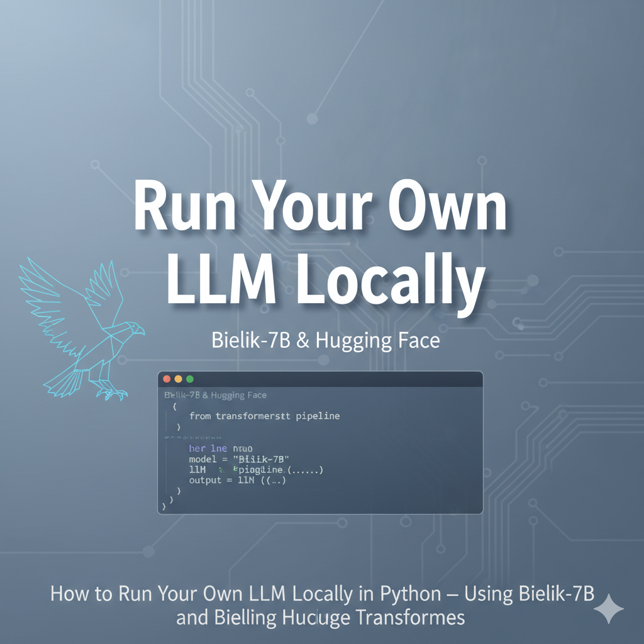The image size is (644, 644).
Task: Toggle the red traffic light control
Action: [167, 378]
